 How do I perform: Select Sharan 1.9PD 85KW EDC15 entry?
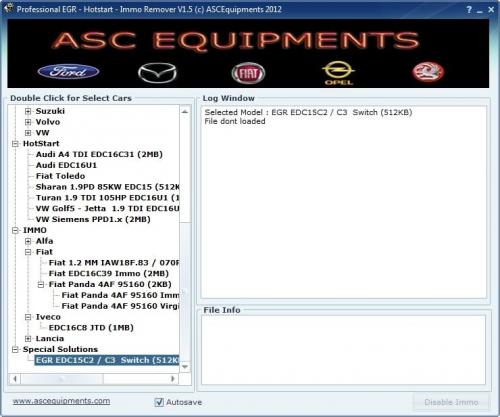107,187
